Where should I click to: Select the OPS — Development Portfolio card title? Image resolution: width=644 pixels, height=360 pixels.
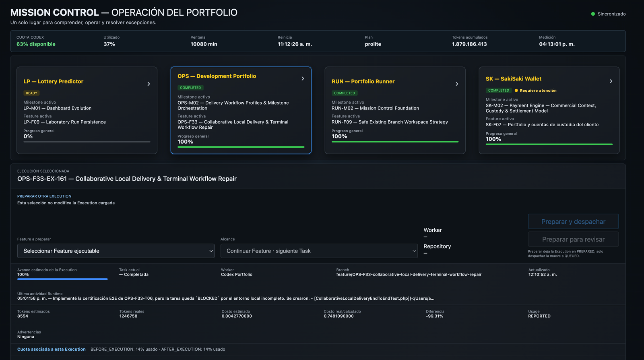coord(217,76)
